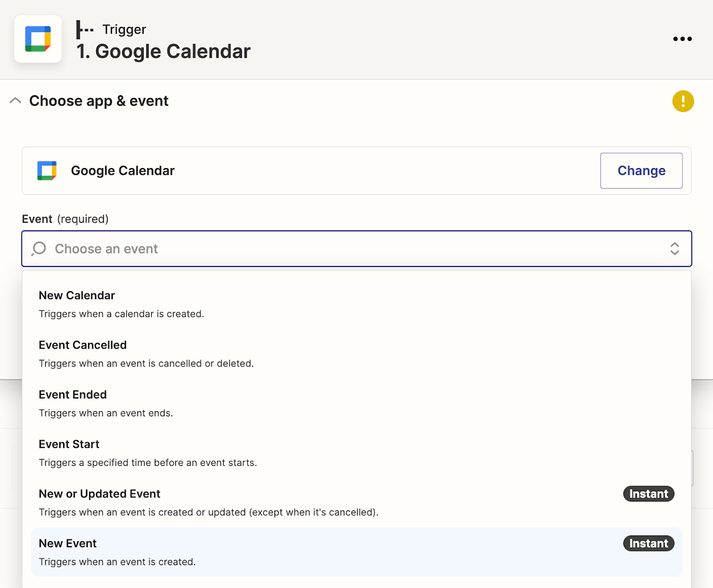Click the Choose an event search field
The width and height of the screenshot is (713, 588).
click(356, 249)
